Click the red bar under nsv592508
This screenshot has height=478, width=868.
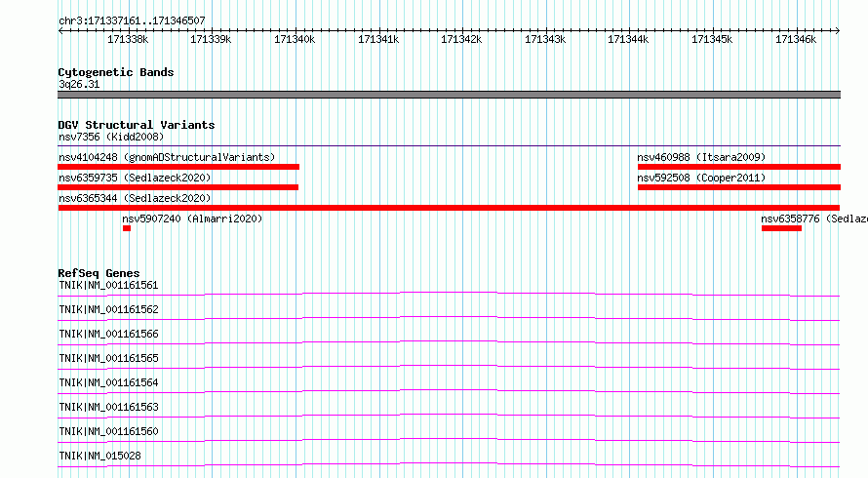[x=739, y=187]
